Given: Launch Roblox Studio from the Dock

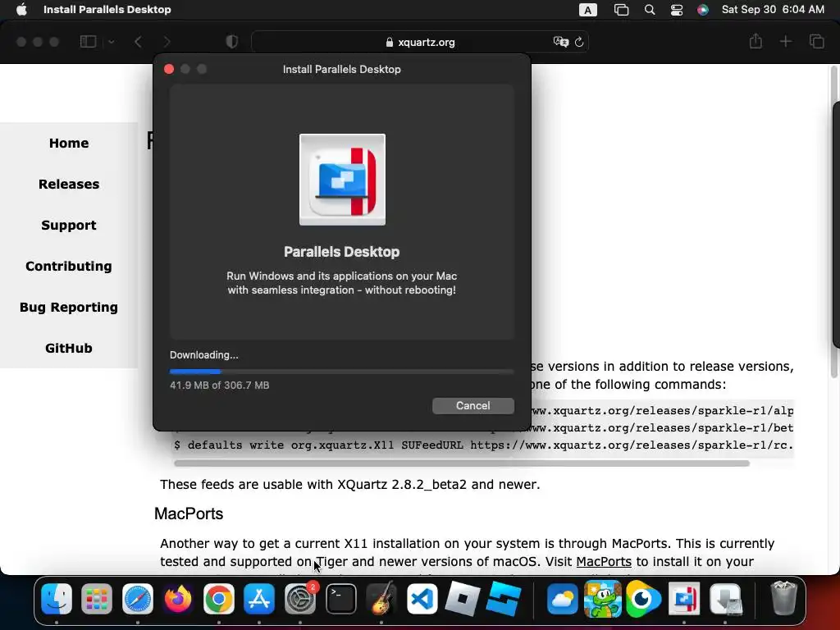Looking at the screenshot, I should pos(504,598).
